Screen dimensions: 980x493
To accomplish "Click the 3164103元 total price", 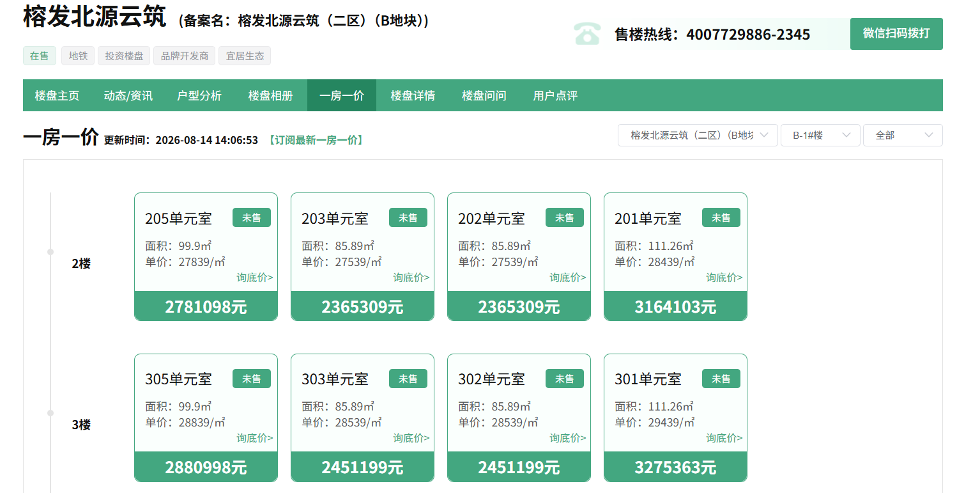I will click(x=675, y=306).
